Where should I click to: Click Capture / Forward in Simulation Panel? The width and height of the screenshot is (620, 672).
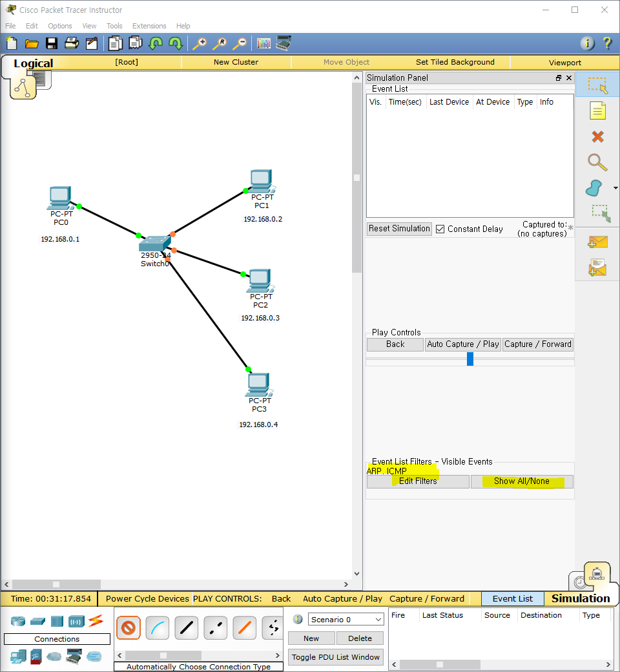point(538,344)
